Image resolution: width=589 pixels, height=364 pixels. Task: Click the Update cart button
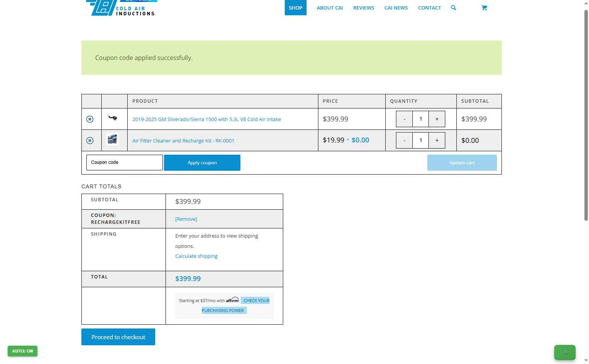click(x=462, y=163)
